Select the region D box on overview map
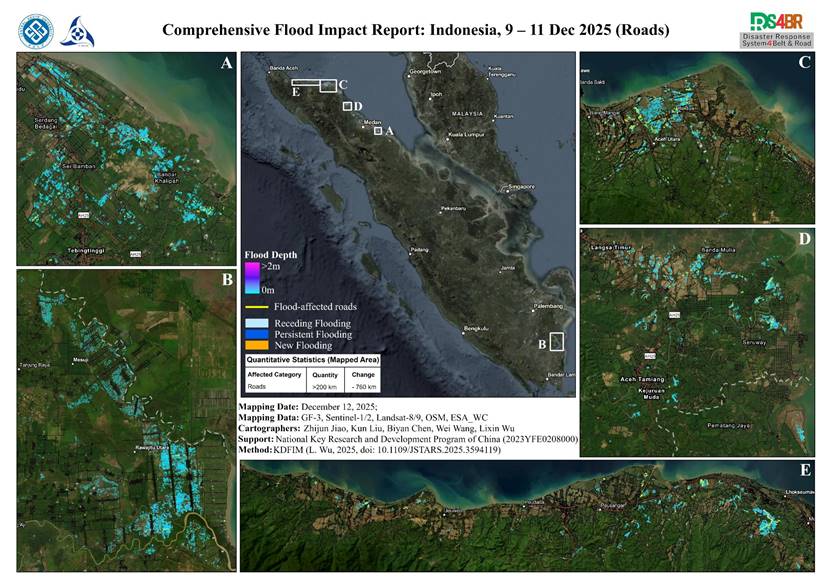 [x=346, y=106]
